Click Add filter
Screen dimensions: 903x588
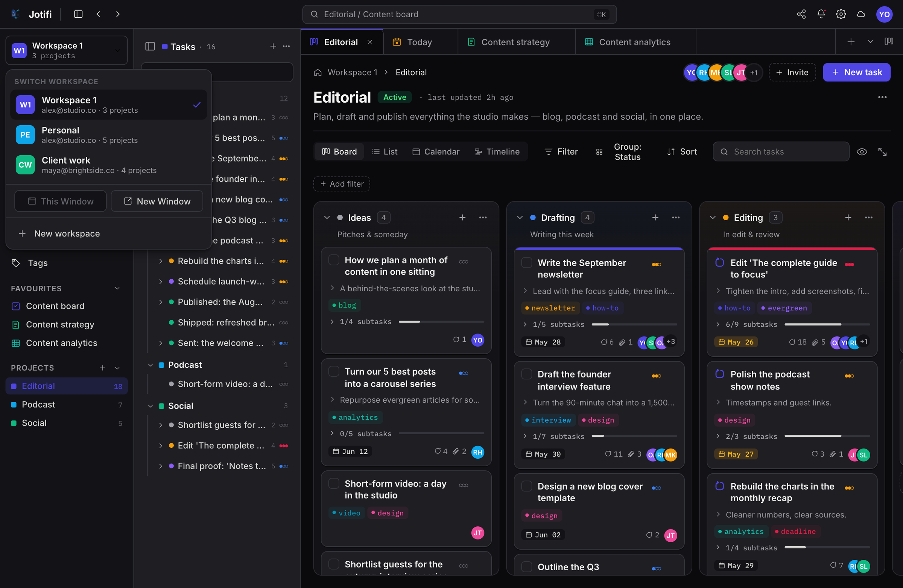pos(342,184)
